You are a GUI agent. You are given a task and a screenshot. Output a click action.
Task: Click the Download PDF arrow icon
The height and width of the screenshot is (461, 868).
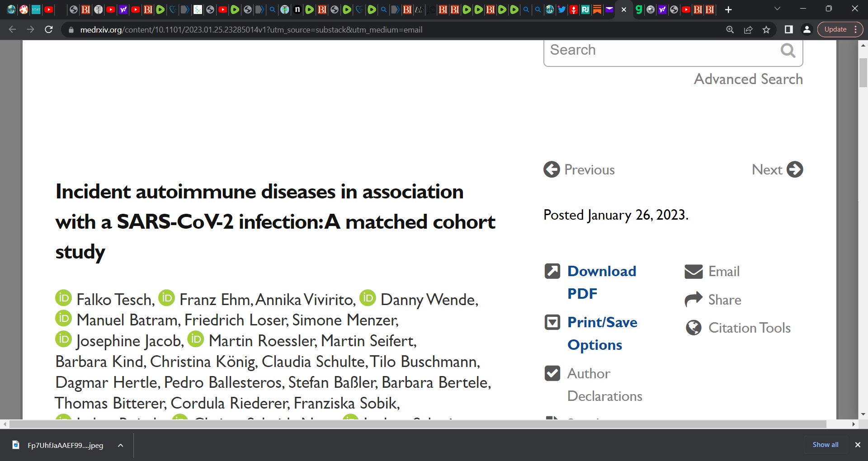(552, 271)
